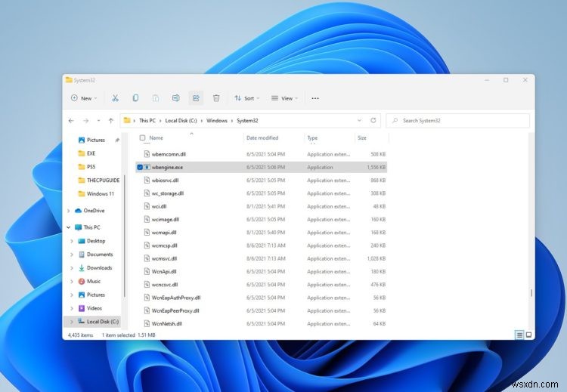Click the Cut scissors icon
This screenshot has height=392, width=567.
(x=115, y=98)
